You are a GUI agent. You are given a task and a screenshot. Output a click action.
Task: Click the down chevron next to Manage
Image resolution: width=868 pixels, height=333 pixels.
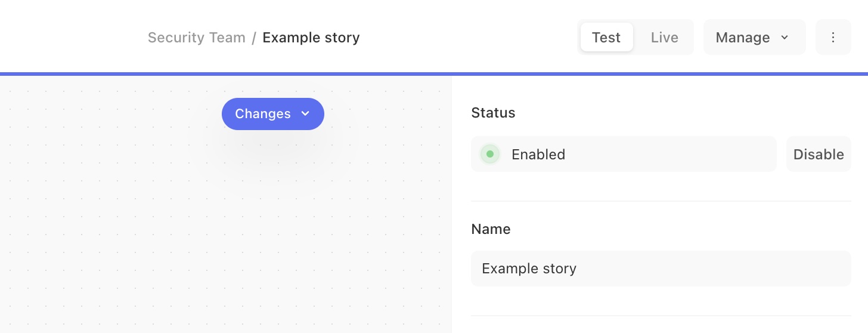pyautogui.click(x=785, y=37)
